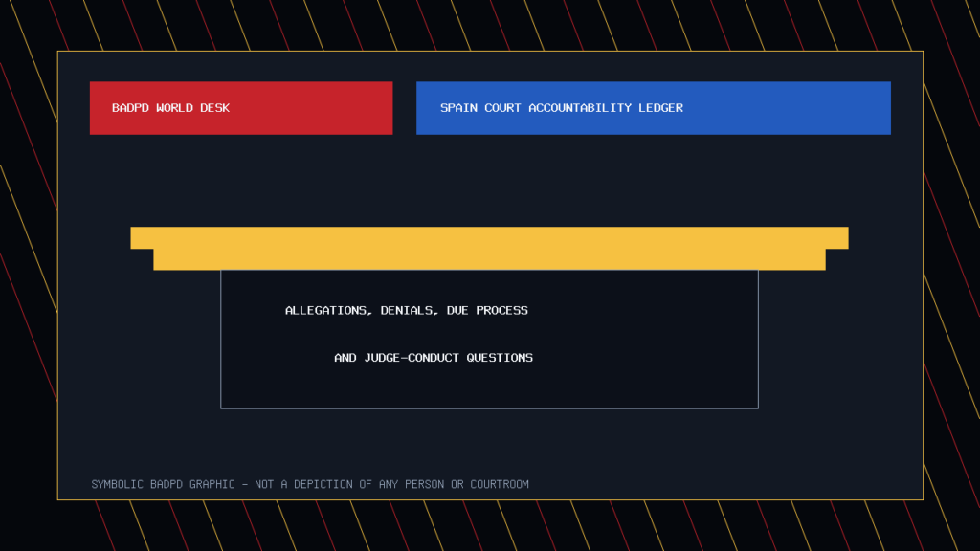Click the text "ALLEGATIONS, DENIALS, DUE PROCESS"

coord(406,311)
